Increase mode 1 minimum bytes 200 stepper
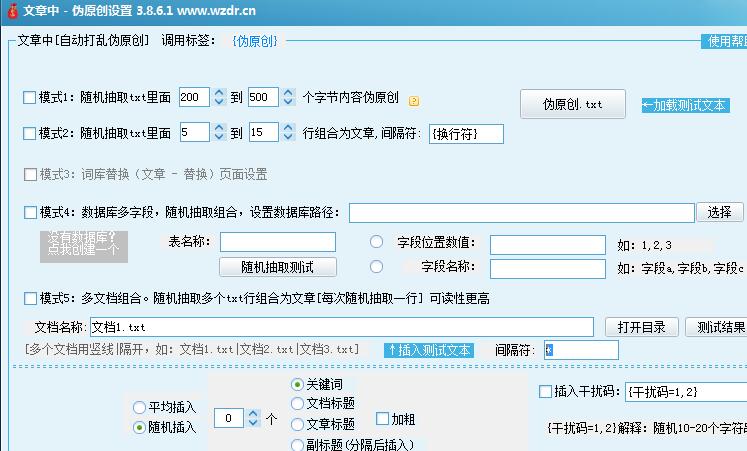747x451 pixels. click(x=219, y=92)
